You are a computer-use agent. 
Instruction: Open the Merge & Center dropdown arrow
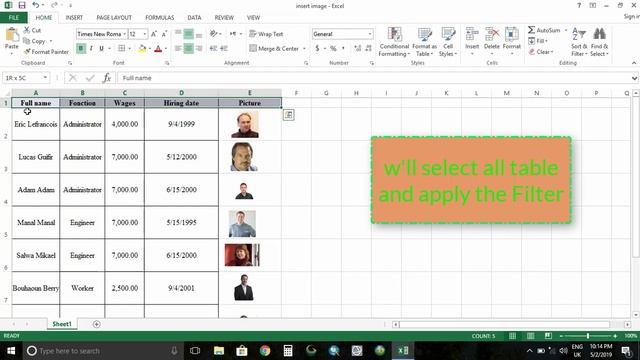pyautogui.click(x=304, y=49)
